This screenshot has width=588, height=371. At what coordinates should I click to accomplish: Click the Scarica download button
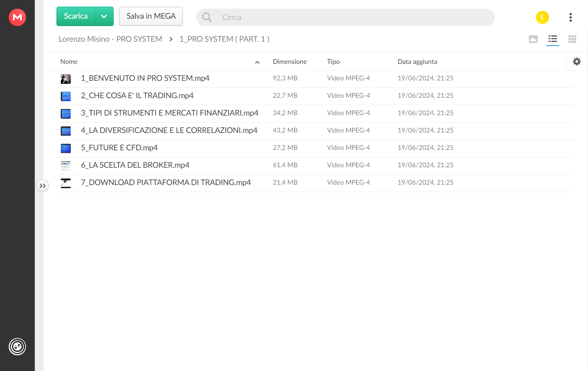click(x=76, y=17)
